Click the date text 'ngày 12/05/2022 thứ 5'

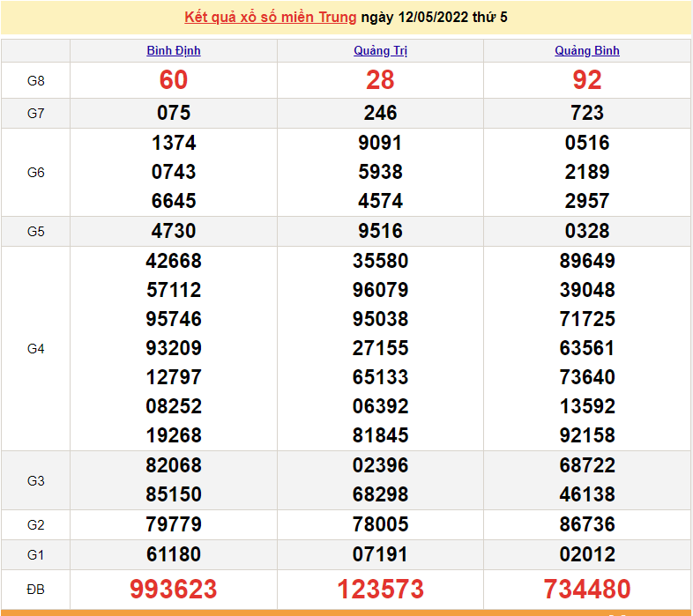click(434, 18)
